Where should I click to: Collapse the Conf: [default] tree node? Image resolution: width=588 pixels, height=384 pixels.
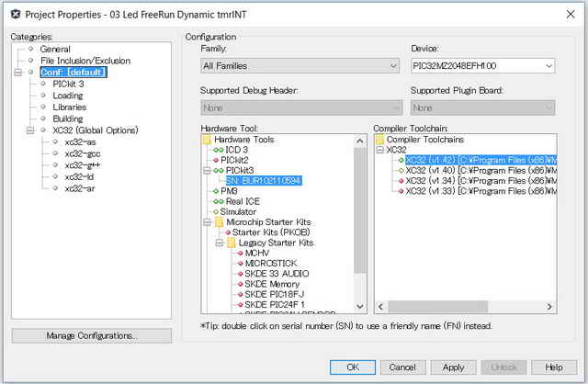[18, 72]
